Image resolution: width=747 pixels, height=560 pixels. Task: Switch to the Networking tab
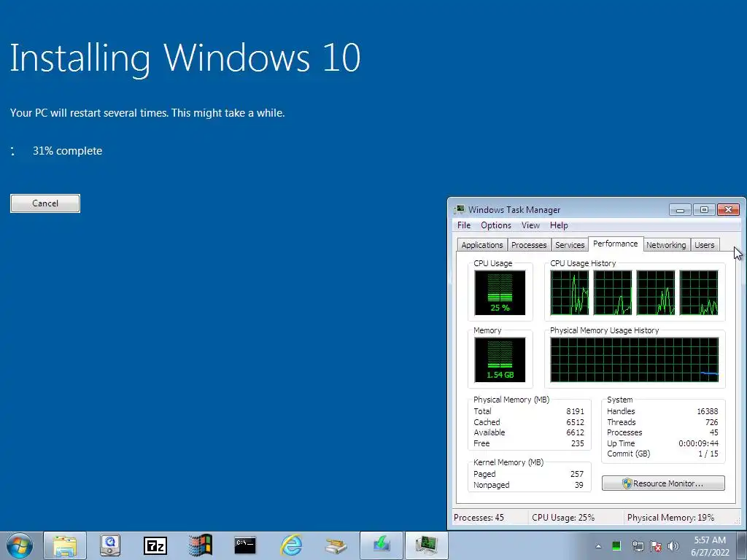(666, 245)
